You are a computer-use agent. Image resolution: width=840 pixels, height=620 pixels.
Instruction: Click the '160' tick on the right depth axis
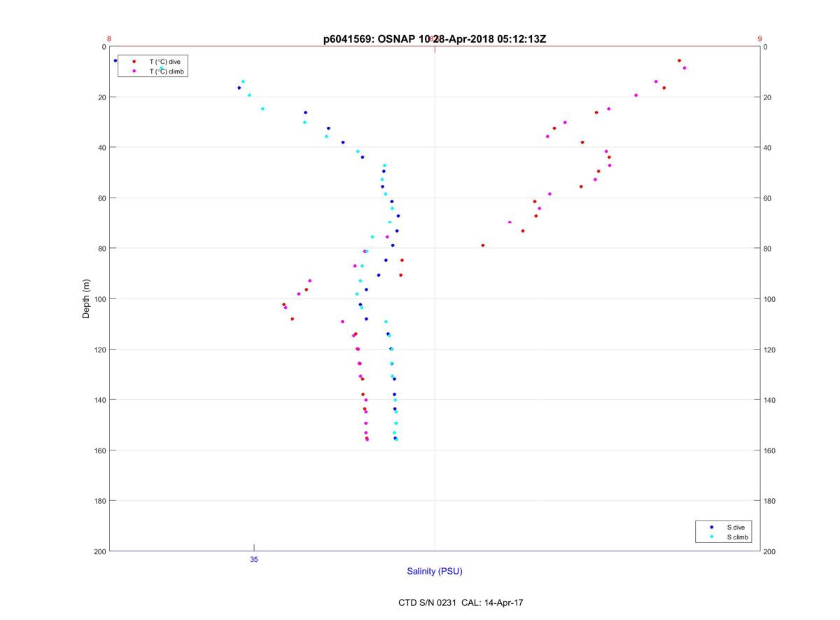tap(769, 450)
